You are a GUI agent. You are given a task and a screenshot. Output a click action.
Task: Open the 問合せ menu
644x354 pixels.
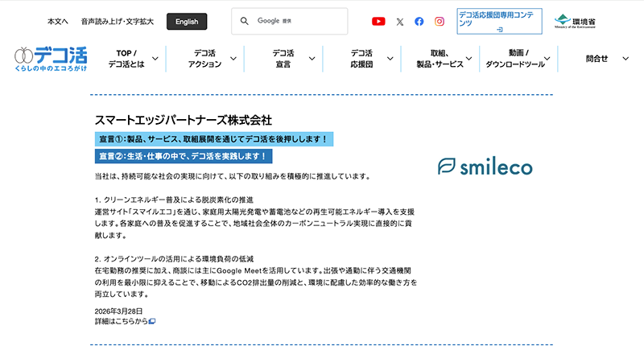[597, 59]
